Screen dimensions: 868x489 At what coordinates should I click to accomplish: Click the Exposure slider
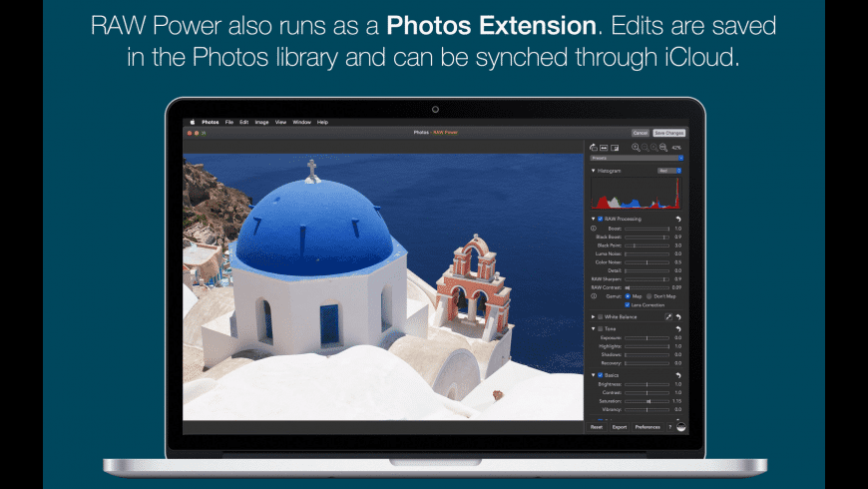click(x=648, y=338)
